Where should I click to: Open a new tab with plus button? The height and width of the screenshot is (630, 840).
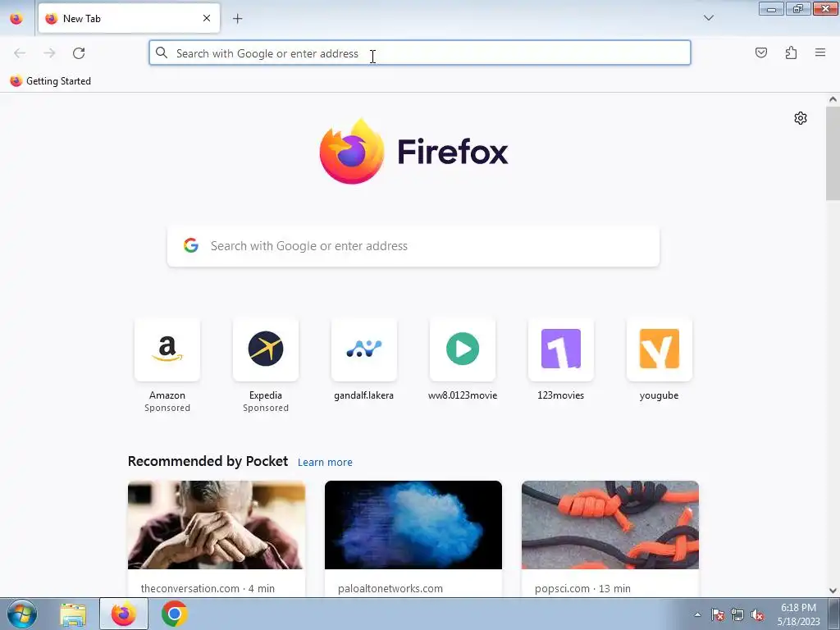click(237, 19)
